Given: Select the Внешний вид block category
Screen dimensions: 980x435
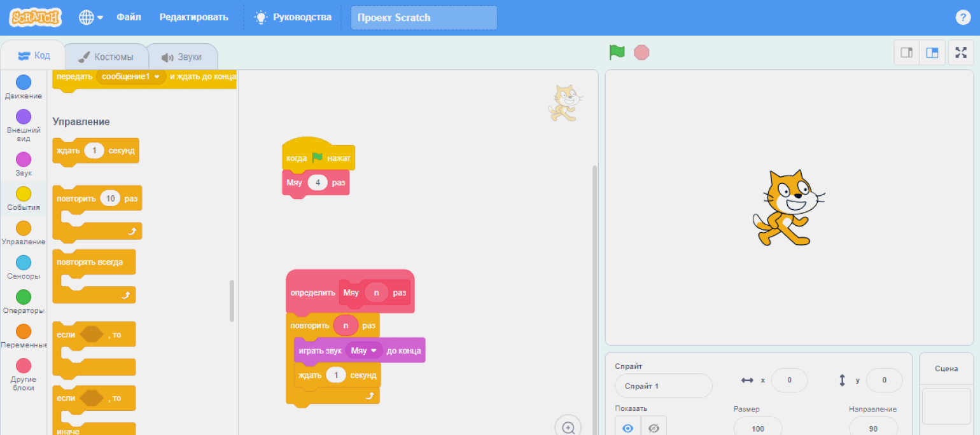Looking at the screenshot, I should (24, 125).
